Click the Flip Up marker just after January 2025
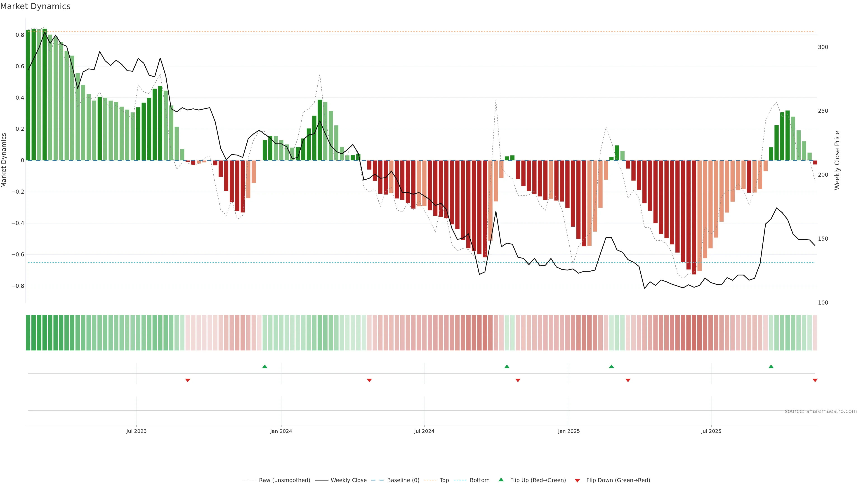The image size is (868, 488). 611,366
